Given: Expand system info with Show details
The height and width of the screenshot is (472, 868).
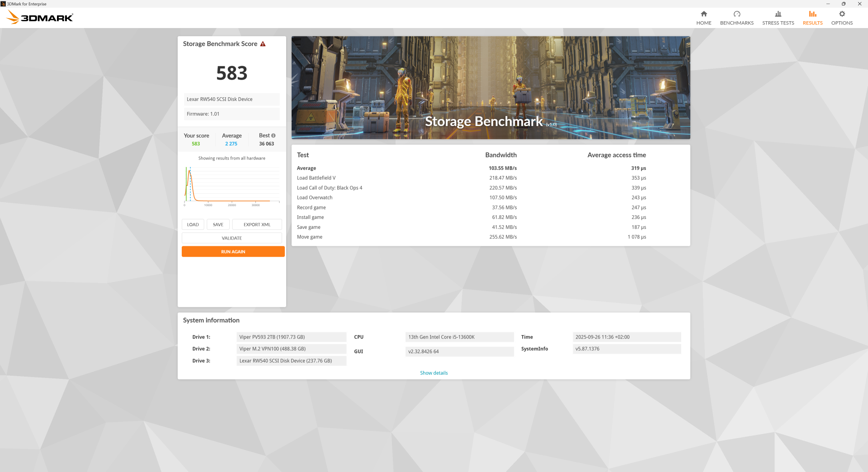Looking at the screenshot, I should 434,373.
